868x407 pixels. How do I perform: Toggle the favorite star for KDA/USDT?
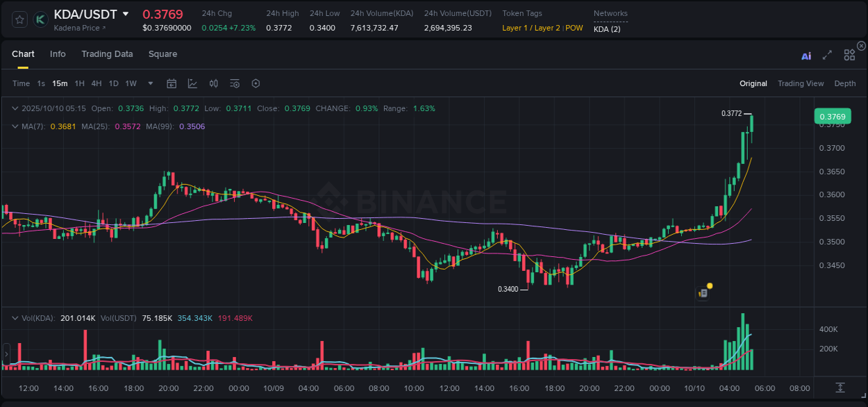pyautogui.click(x=19, y=19)
